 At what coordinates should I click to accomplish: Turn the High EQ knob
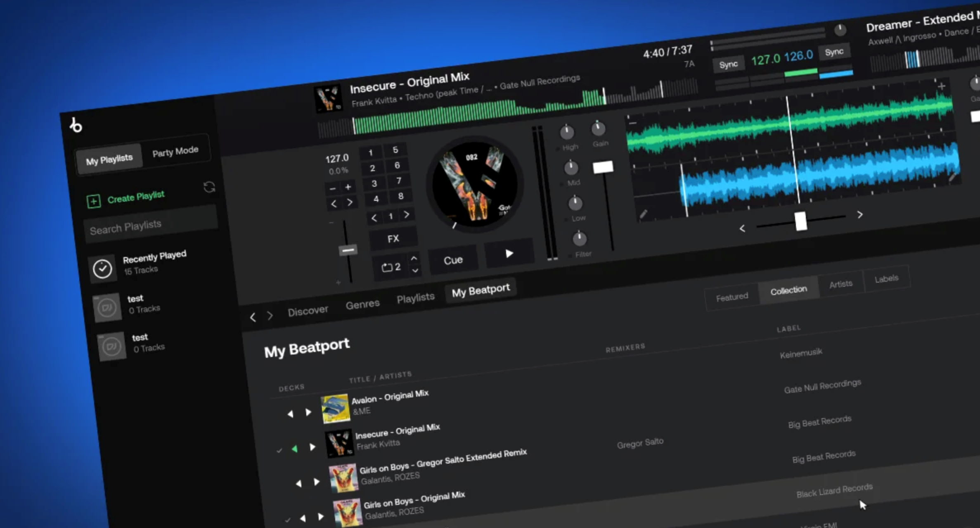pyautogui.click(x=567, y=132)
